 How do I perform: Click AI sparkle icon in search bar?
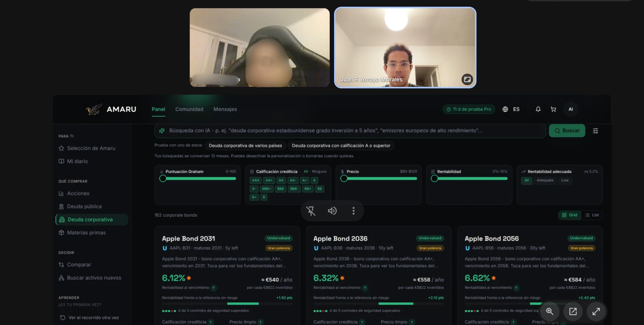click(162, 131)
